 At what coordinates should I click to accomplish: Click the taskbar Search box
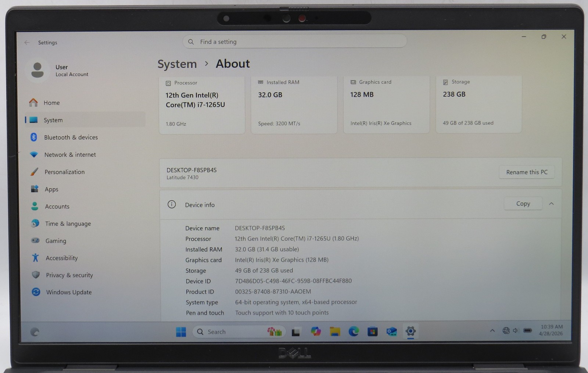238,332
